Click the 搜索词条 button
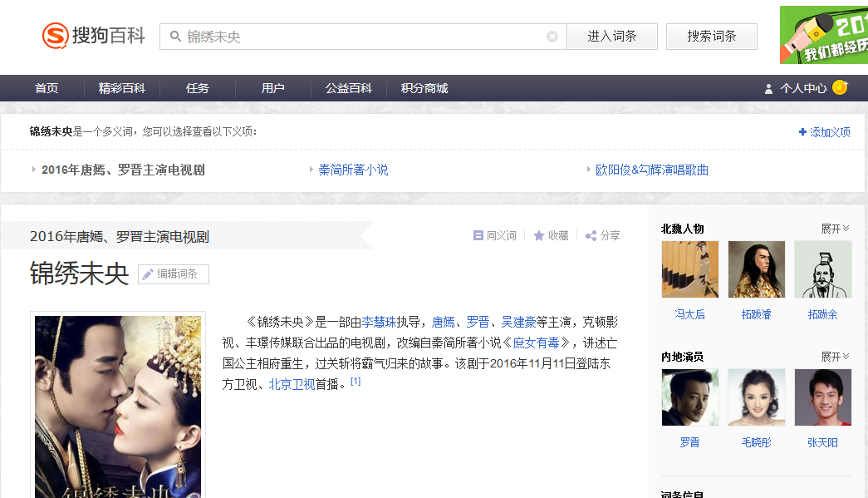 click(x=711, y=37)
